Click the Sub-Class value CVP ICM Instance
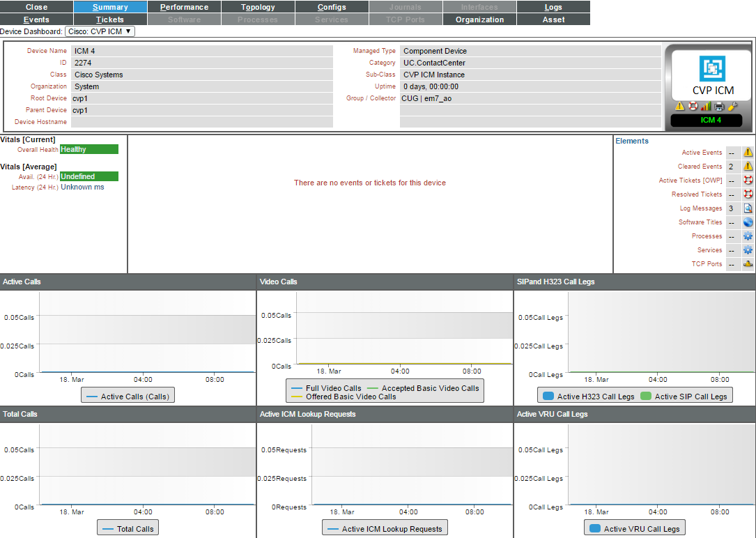Viewport: 756px width, 538px height. [434, 75]
